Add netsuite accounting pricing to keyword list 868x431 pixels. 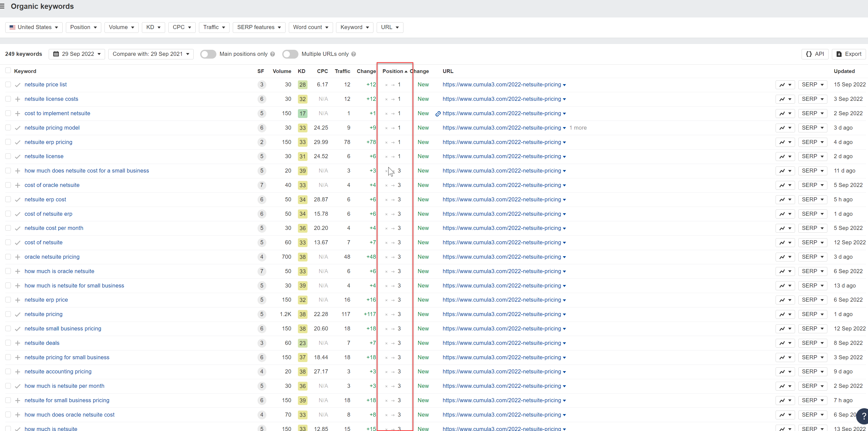(17, 372)
